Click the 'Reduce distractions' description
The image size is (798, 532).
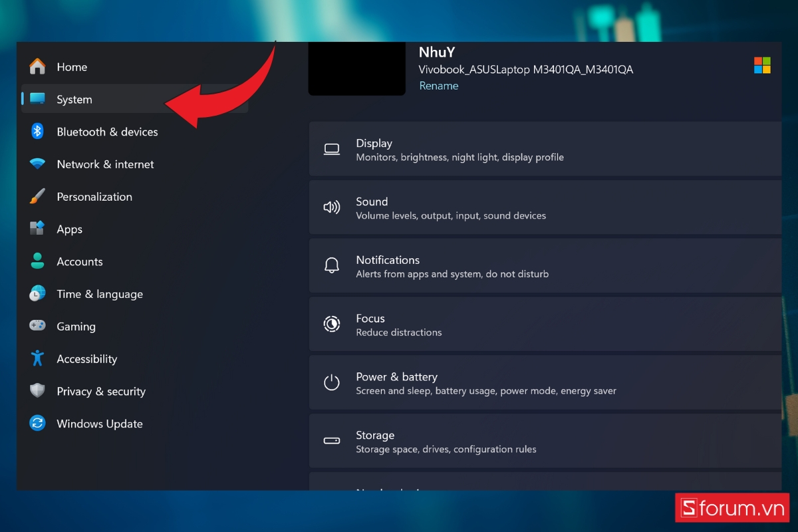pyautogui.click(x=399, y=332)
